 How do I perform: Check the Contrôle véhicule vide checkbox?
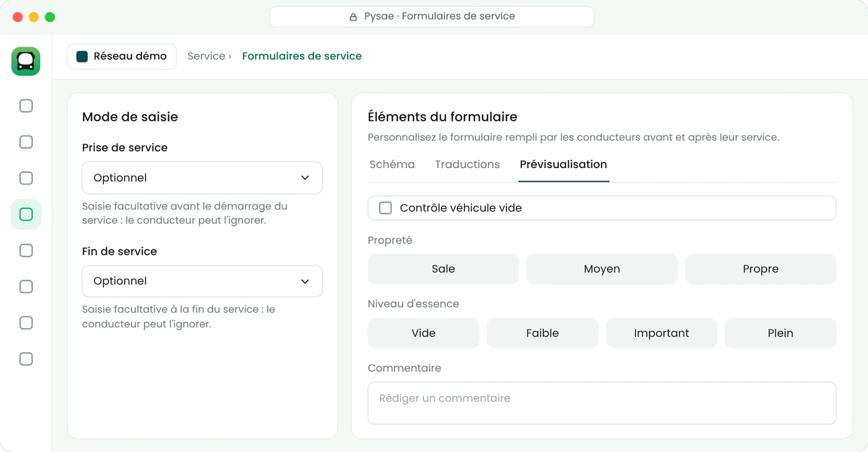click(386, 208)
